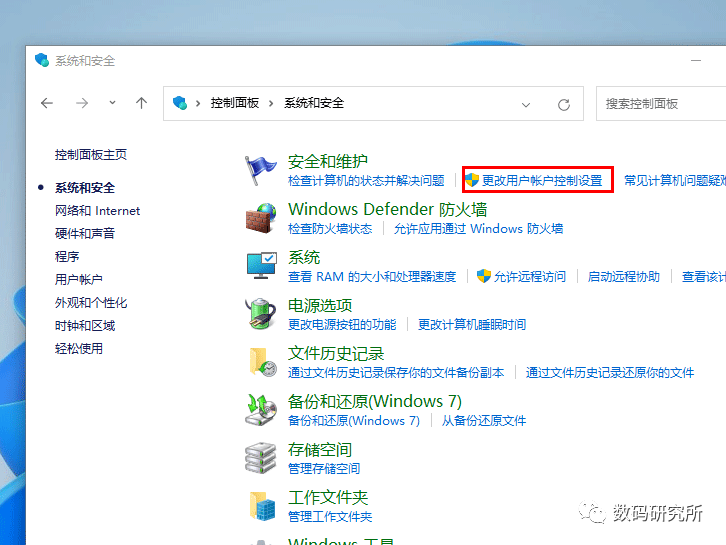The image size is (726, 545).
Task: Click the firewall brick wall icon
Action: tap(261, 218)
